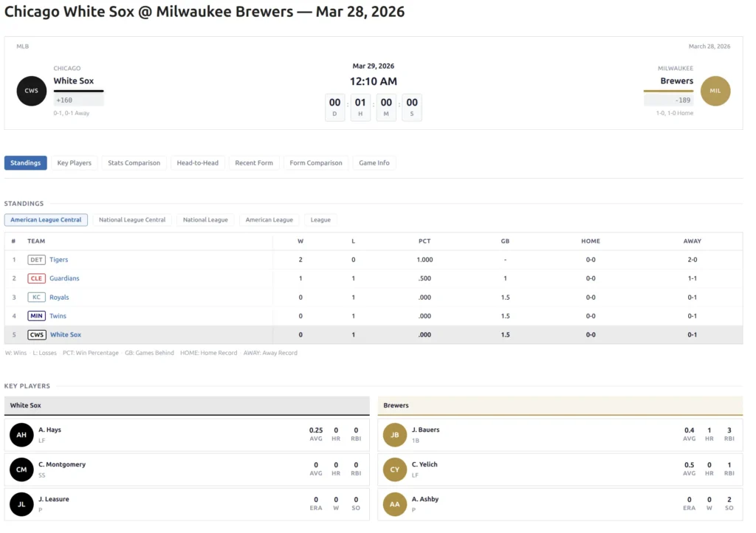Viewport: 756px width, 533px height.
Task: Click the MLB league label
Action: pos(23,47)
